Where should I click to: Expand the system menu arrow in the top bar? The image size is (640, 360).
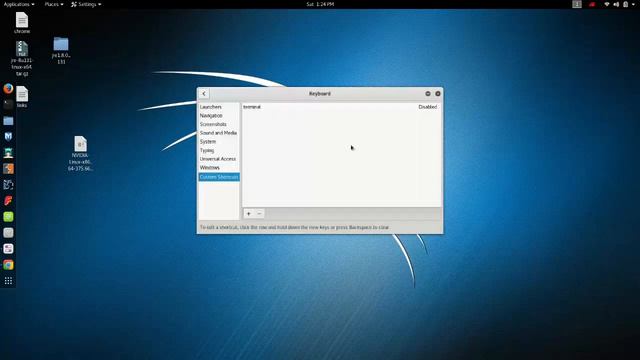[633, 4]
